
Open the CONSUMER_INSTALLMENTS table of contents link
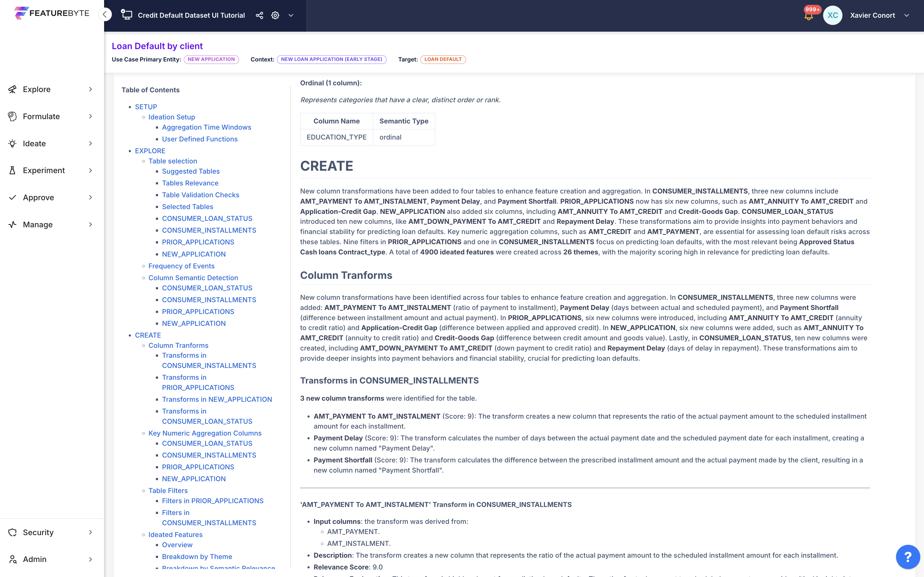point(209,230)
